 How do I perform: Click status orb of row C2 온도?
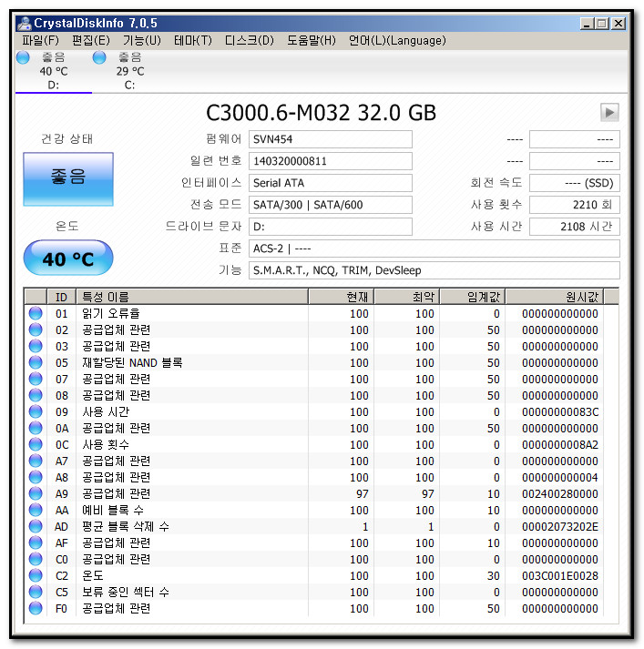[x=36, y=576]
